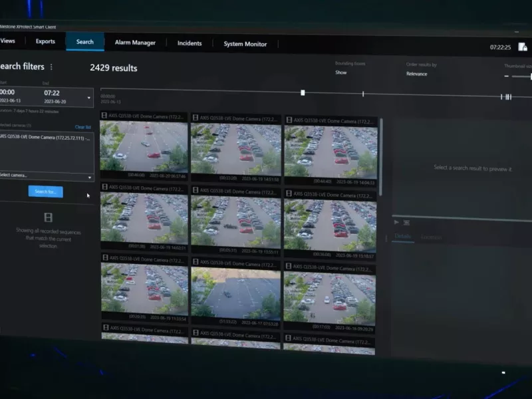Open the Search filters three-dot menu
The image size is (532, 399).
(x=51, y=66)
